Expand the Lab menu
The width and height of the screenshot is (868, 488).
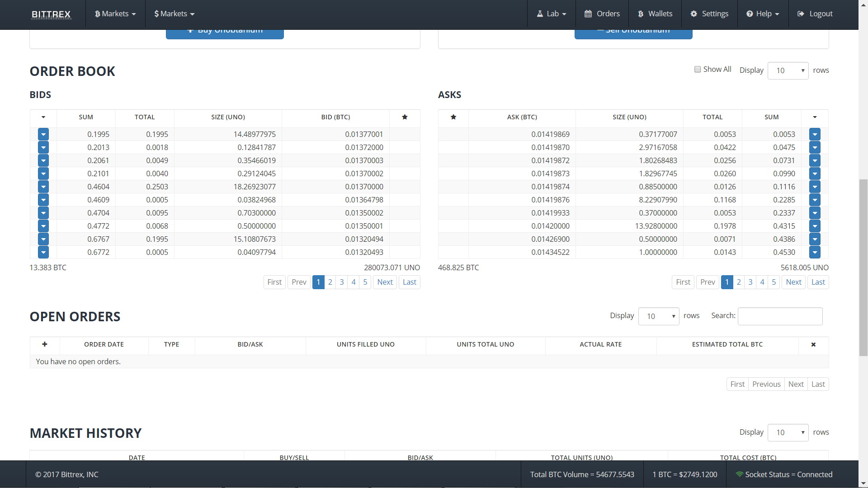[x=552, y=14]
